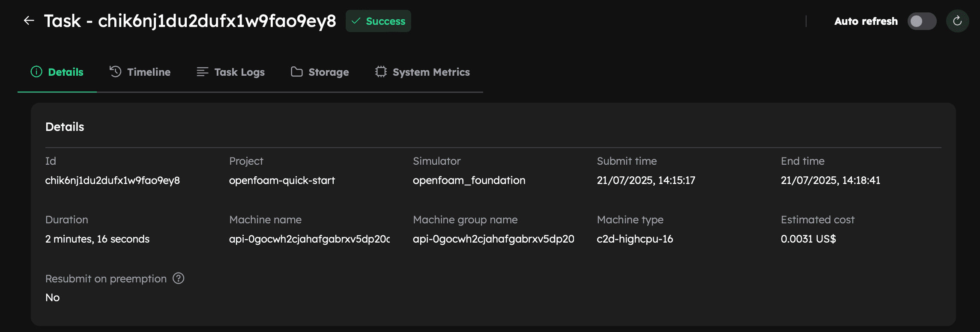The image size is (980, 332).
Task: Click the Details card heading
Action: 65,127
